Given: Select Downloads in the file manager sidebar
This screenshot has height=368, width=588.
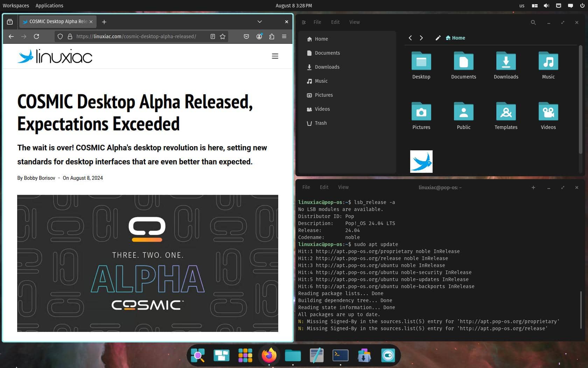Looking at the screenshot, I should point(327,67).
